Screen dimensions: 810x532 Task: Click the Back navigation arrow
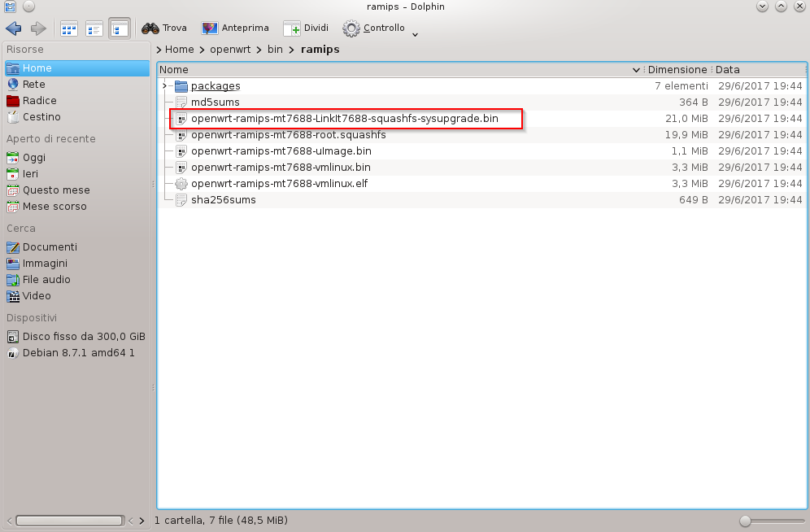point(13,28)
